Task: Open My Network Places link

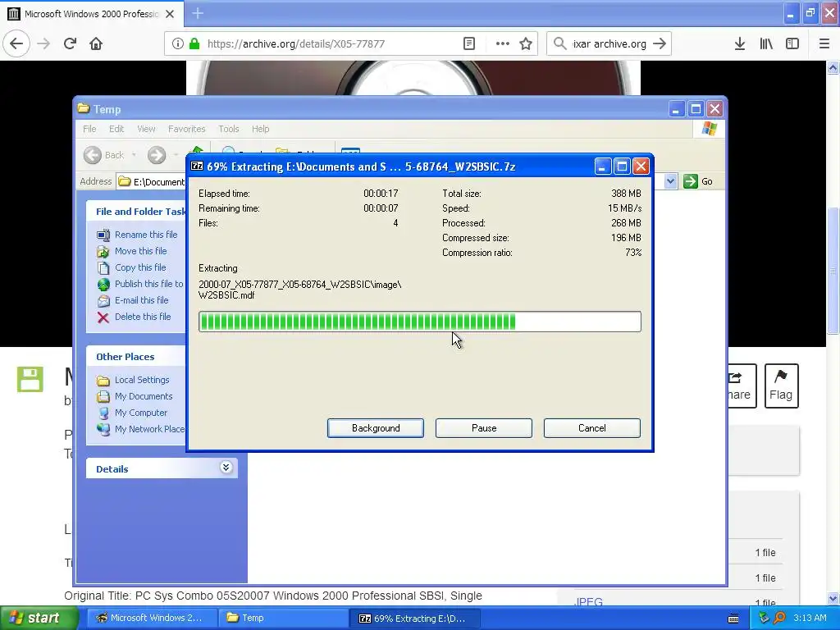Action: (x=140, y=429)
